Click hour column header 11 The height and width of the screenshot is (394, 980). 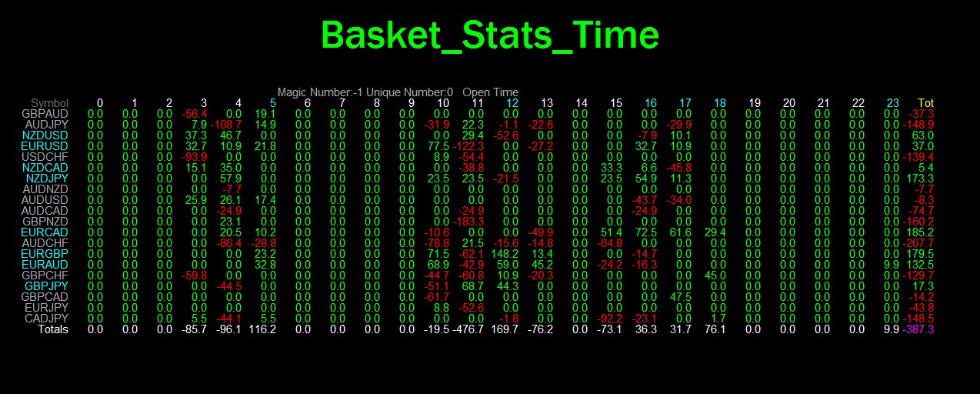click(x=478, y=103)
